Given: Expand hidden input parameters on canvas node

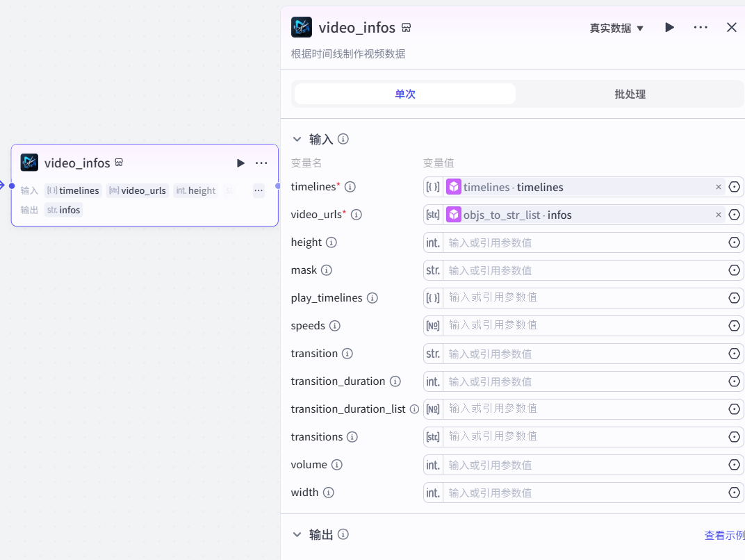Looking at the screenshot, I should click(x=259, y=190).
